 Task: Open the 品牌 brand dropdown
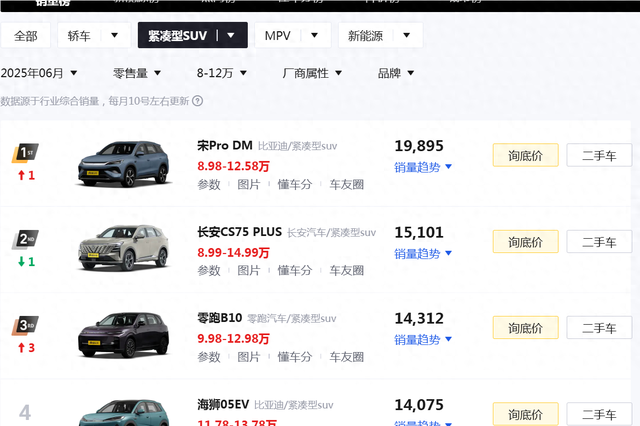(396, 73)
